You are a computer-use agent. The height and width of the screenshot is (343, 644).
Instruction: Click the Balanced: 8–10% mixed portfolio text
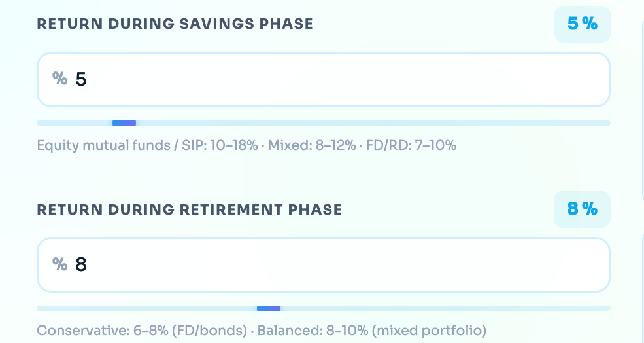pos(372,331)
